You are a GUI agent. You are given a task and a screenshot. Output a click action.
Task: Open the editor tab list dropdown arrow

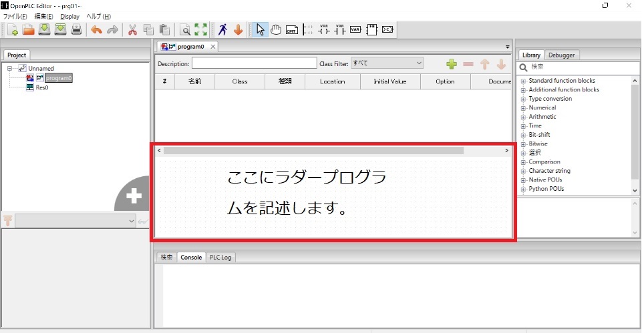click(507, 47)
